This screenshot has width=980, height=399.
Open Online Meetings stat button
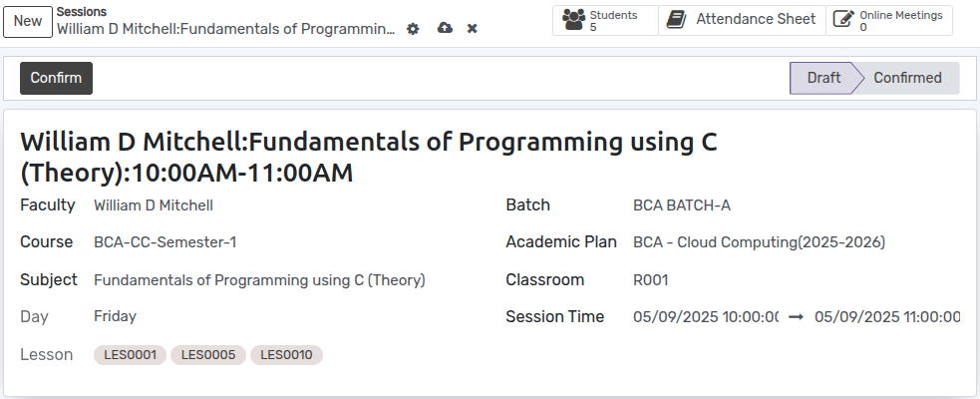tap(889, 21)
